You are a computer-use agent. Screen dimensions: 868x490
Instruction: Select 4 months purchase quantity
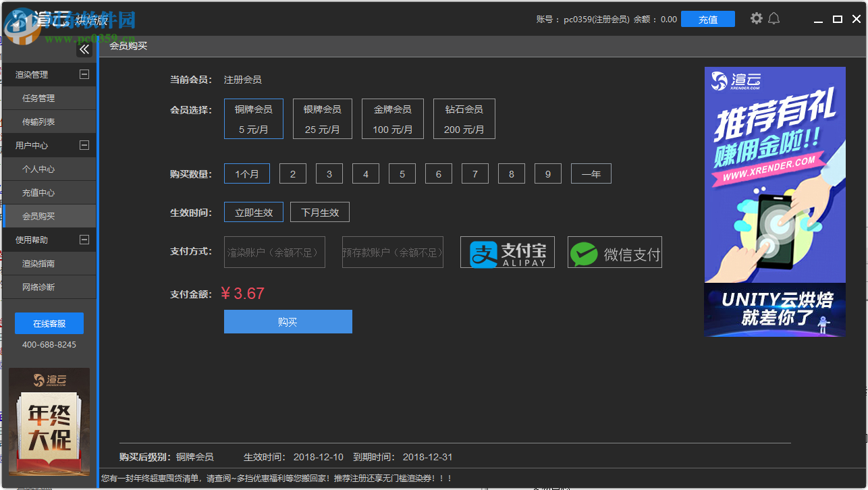pyautogui.click(x=366, y=173)
